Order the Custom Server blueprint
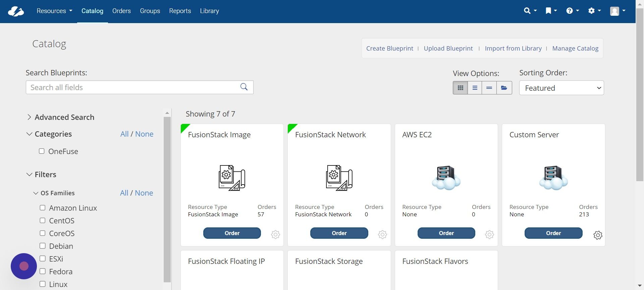 point(553,233)
